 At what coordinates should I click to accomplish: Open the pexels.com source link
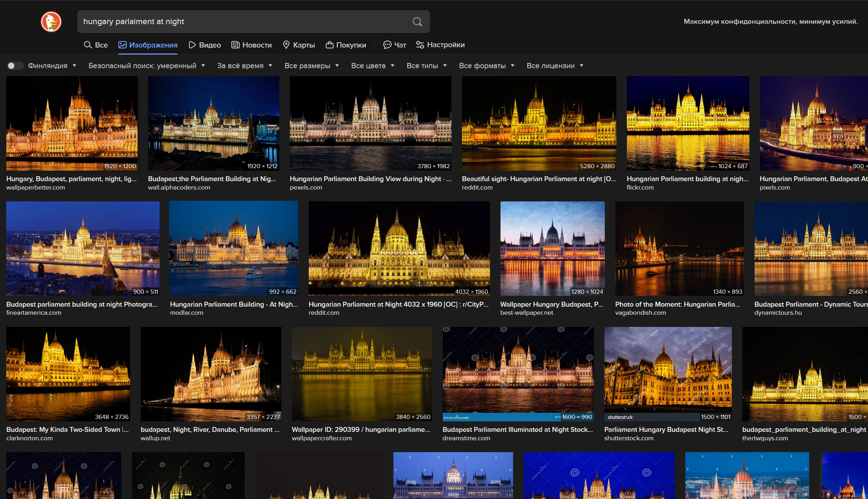point(306,187)
